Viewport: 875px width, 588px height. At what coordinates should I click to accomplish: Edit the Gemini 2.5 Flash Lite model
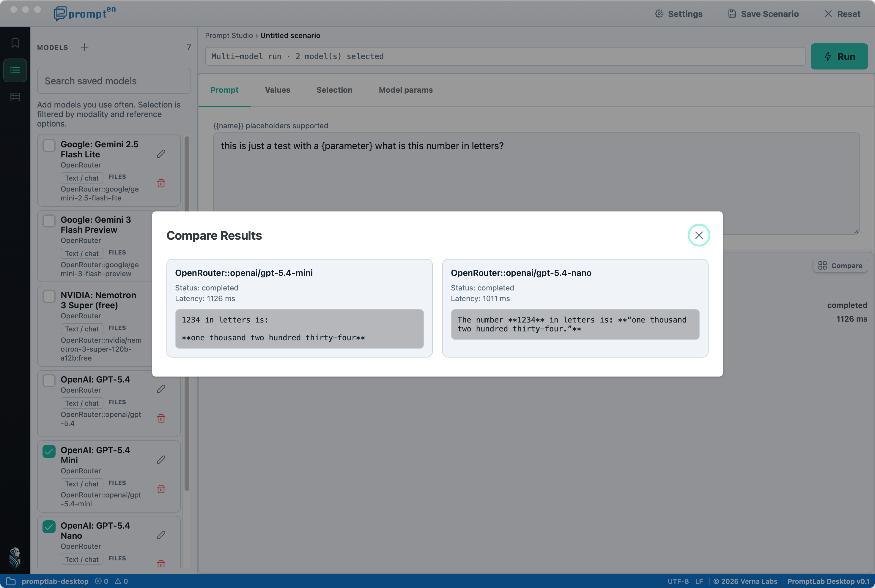[161, 154]
